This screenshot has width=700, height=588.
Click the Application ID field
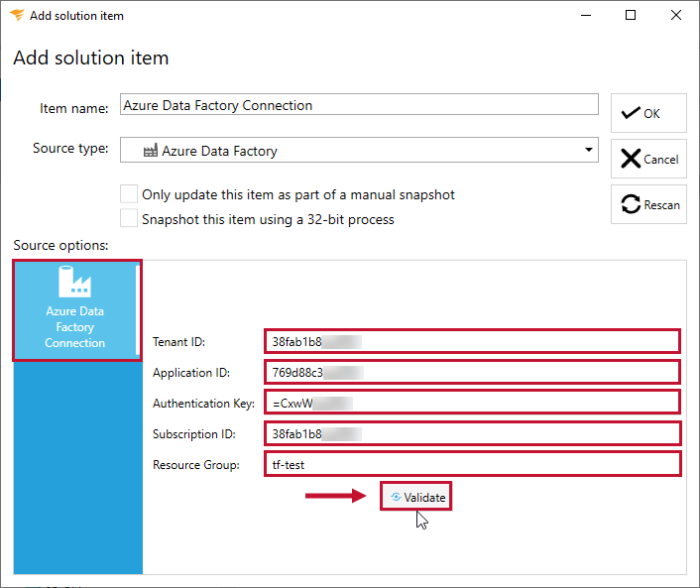point(472,373)
